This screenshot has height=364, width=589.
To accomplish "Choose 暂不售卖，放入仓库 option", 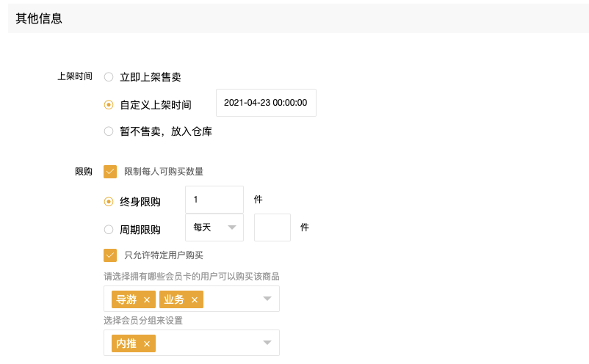I will point(109,131).
